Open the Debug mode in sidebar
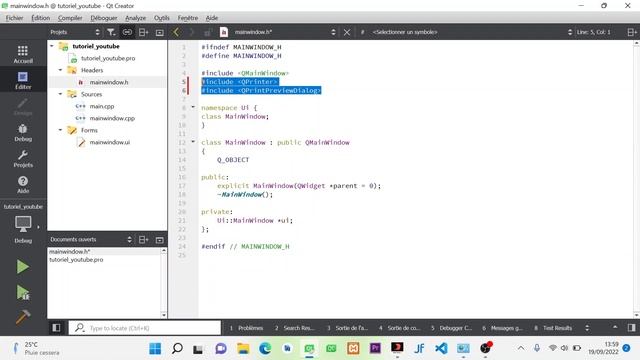This screenshot has height=360, width=640. (23, 133)
